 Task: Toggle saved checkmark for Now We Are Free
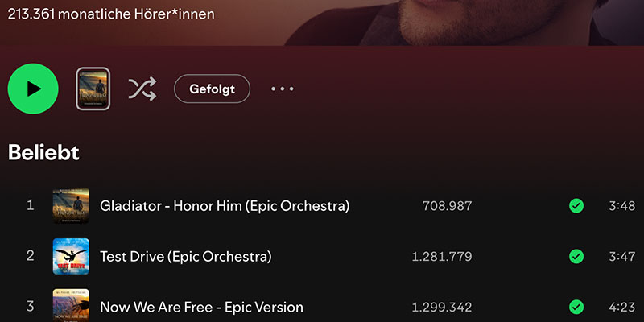tap(576, 307)
